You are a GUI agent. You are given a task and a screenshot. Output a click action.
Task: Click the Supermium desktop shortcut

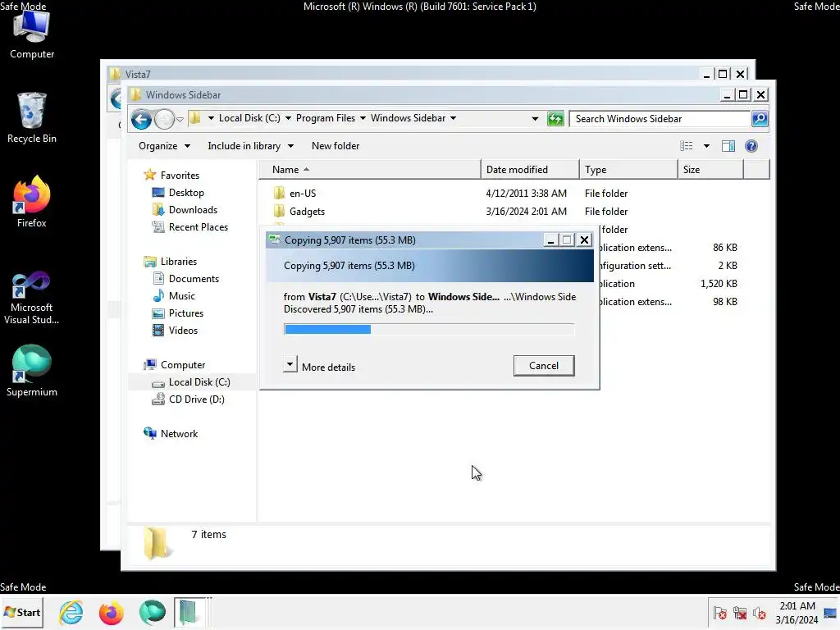[x=32, y=371]
